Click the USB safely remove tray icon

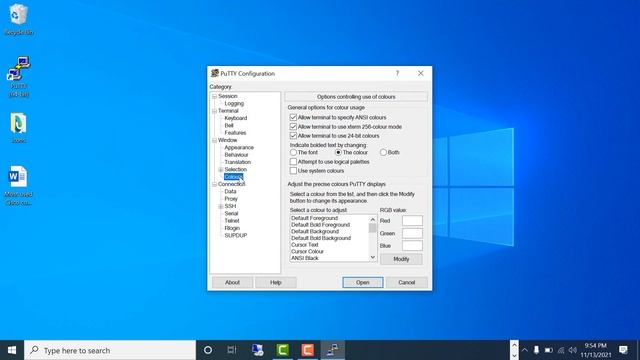[536, 350]
